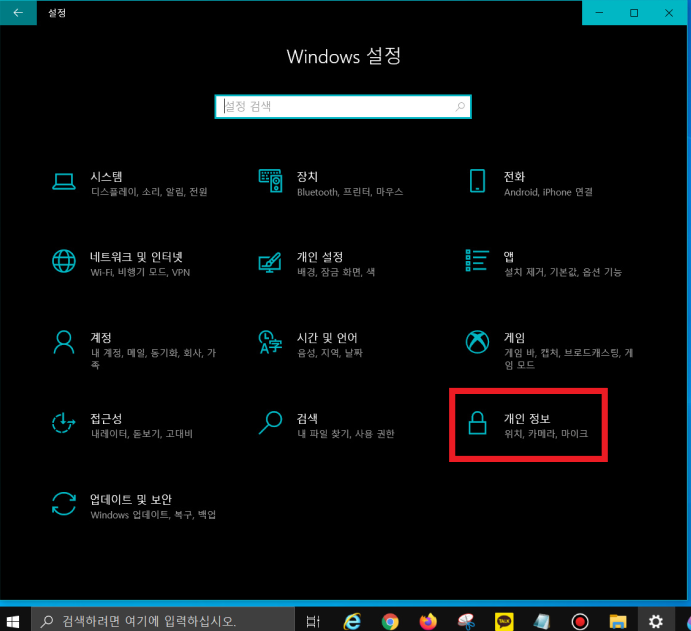Click the text 내 파일 찾기, 사용 권한

[x=346, y=434]
